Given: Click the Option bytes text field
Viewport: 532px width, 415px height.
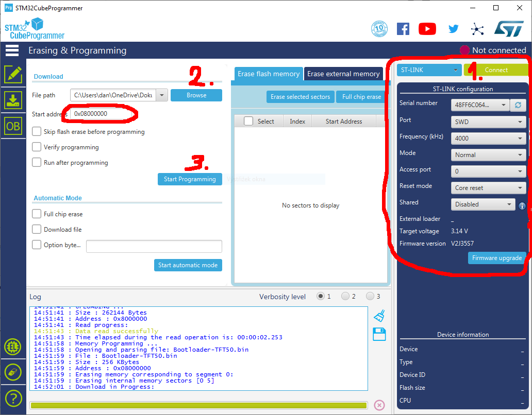Looking at the screenshot, I should click(154, 246).
